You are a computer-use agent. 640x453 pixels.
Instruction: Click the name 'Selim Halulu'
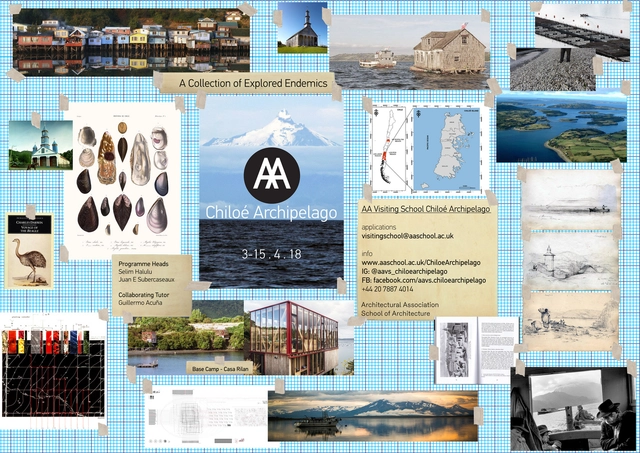coord(135,272)
